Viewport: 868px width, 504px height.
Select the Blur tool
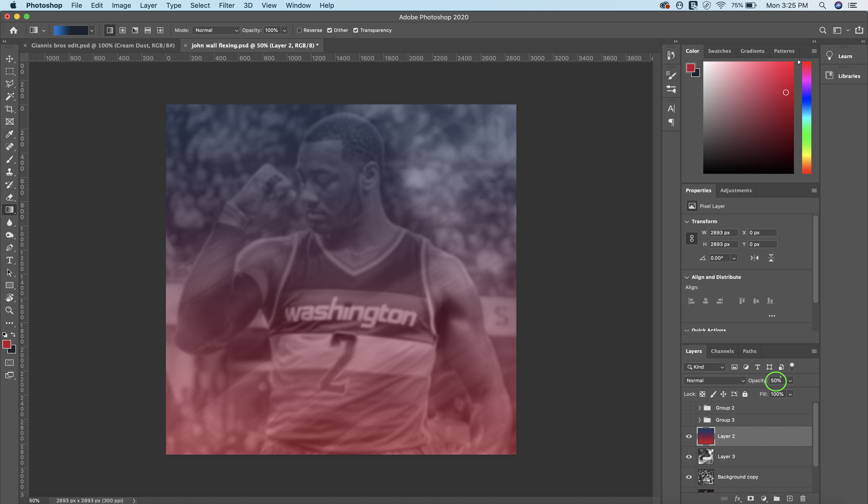tap(10, 222)
